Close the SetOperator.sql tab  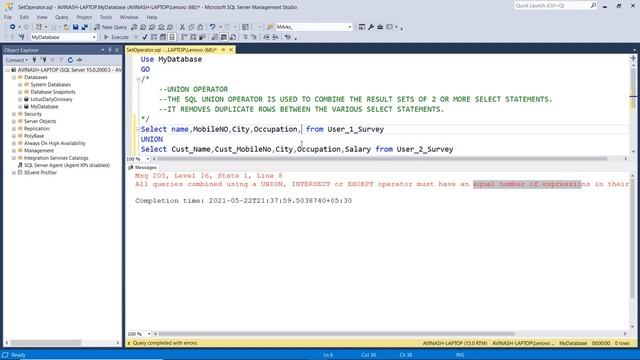[x=231, y=50]
